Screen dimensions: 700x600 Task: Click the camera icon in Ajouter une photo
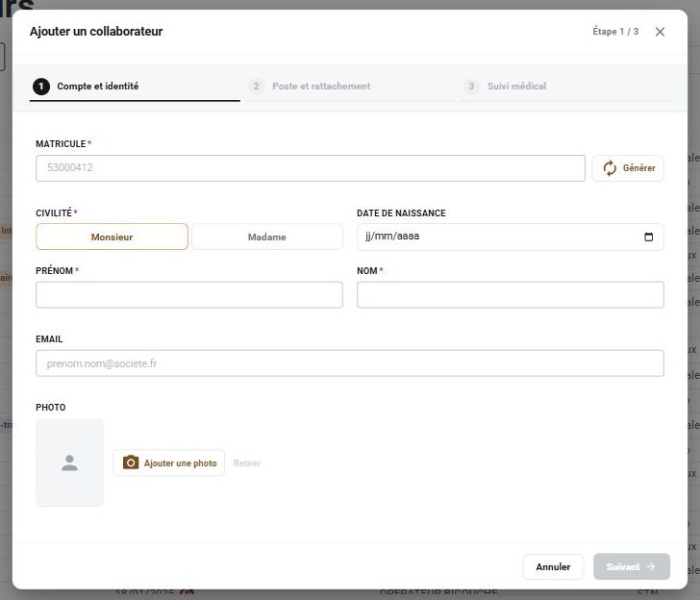pos(131,462)
